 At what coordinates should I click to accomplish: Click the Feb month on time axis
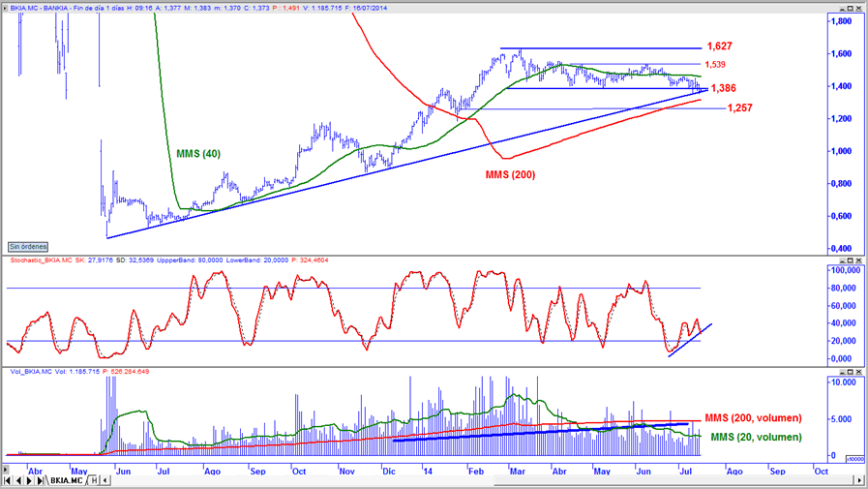click(x=476, y=472)
